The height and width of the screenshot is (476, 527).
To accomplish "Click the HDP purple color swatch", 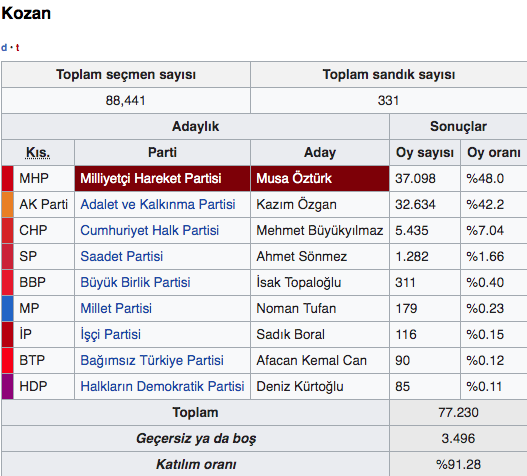I will coord(7,387).
